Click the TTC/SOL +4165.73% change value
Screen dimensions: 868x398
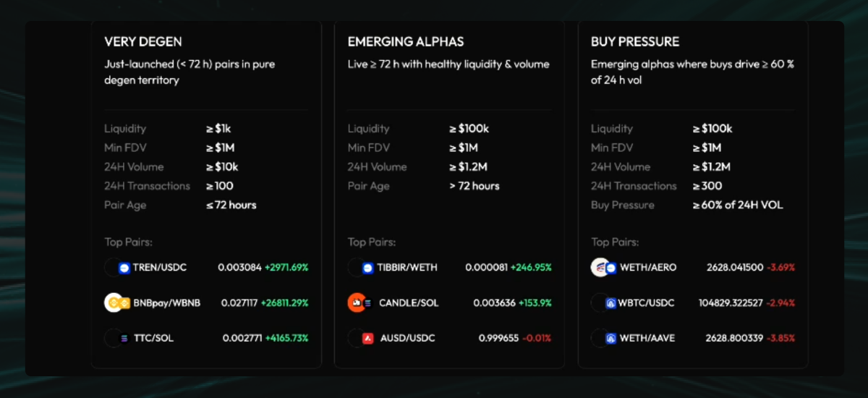286,337
